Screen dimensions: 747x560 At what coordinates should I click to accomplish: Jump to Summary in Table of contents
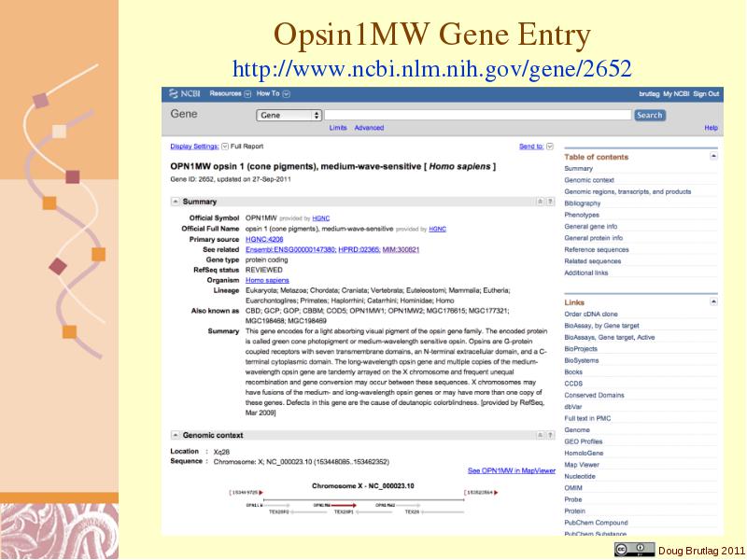click(x=578, y=169)
